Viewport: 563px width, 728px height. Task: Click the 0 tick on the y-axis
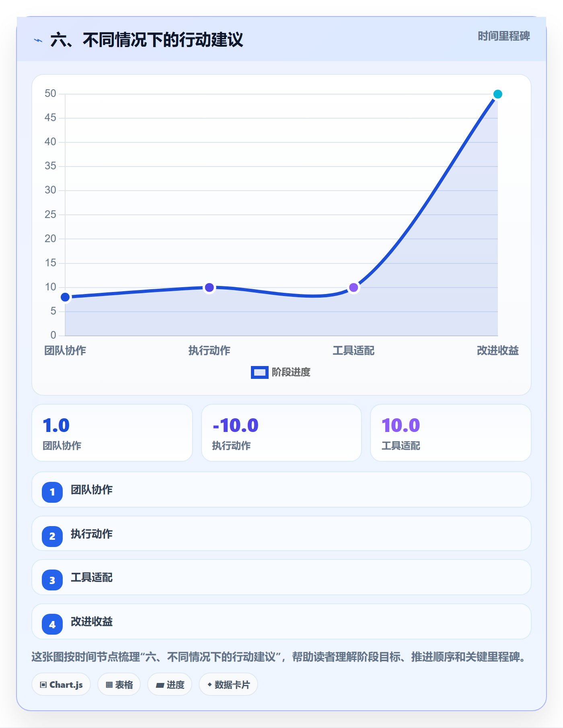tap(53, 335)
